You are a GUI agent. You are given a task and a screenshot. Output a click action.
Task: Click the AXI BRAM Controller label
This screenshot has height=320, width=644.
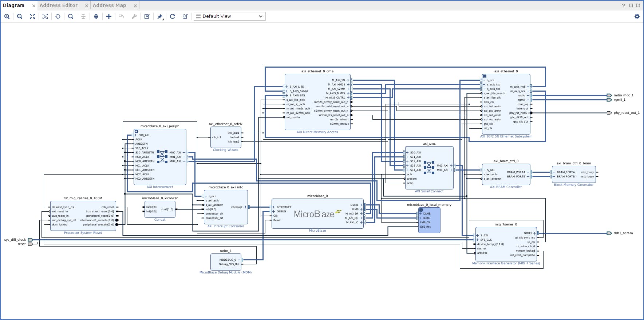[x=506, y=187]
